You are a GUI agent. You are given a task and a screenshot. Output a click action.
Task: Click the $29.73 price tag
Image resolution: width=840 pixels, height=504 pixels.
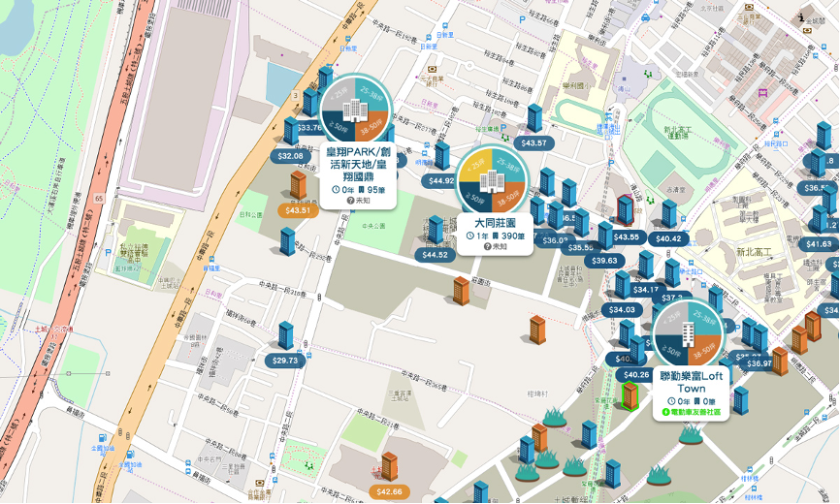point(285,361)
